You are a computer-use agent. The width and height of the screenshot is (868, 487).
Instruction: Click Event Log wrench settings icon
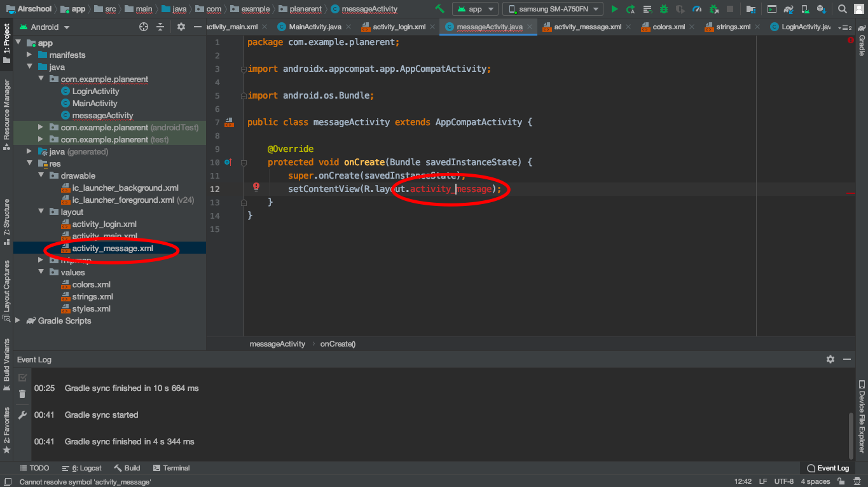(22, 415)
